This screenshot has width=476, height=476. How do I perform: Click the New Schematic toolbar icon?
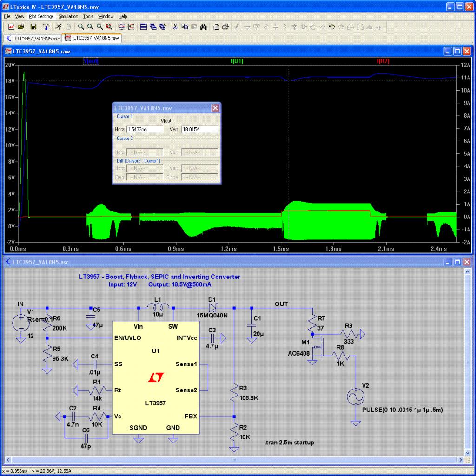pos(11,26)
